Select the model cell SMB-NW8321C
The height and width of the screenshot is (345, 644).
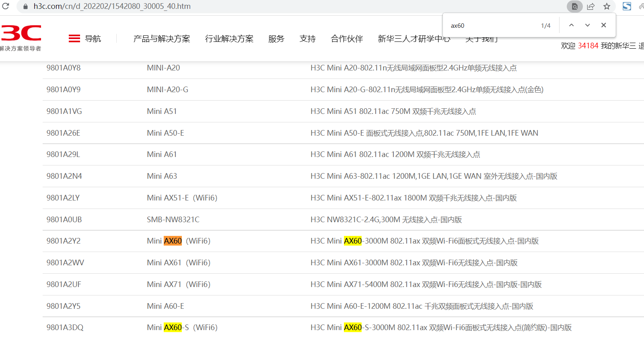[173, 220]
